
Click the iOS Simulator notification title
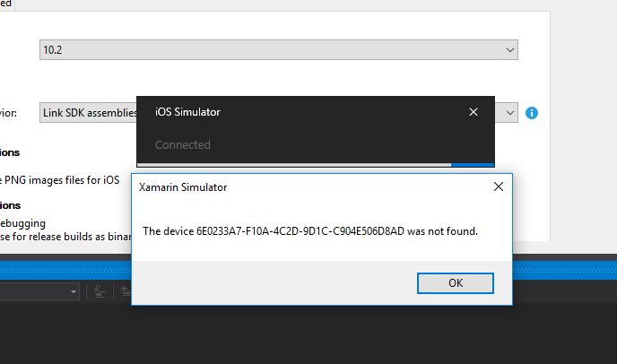click(x=187, y=112)
